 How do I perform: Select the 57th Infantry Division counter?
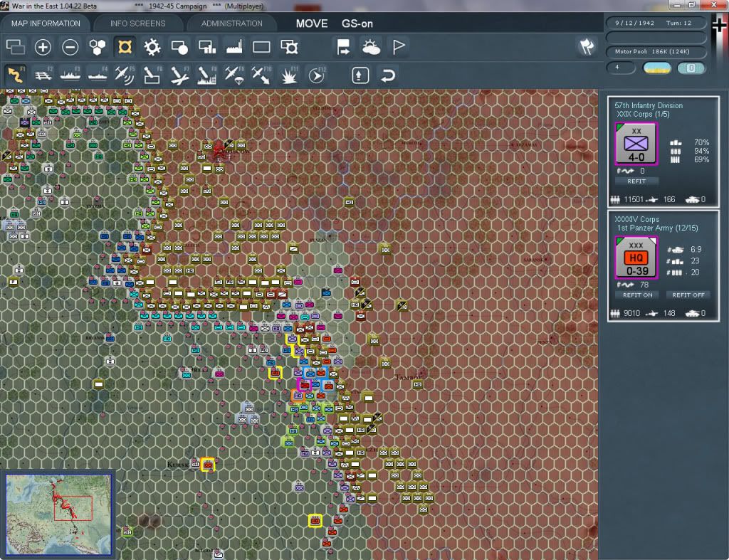tap(636, 144)
